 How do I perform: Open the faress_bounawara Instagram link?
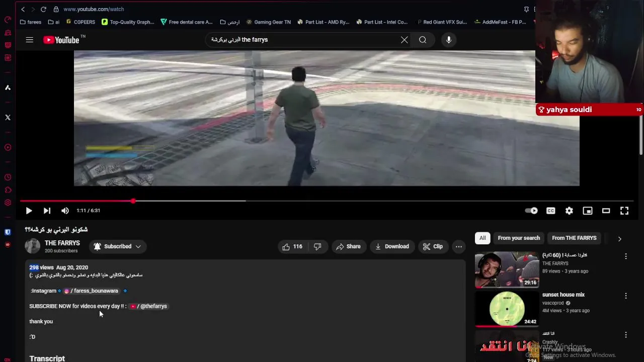pos(91,291)
